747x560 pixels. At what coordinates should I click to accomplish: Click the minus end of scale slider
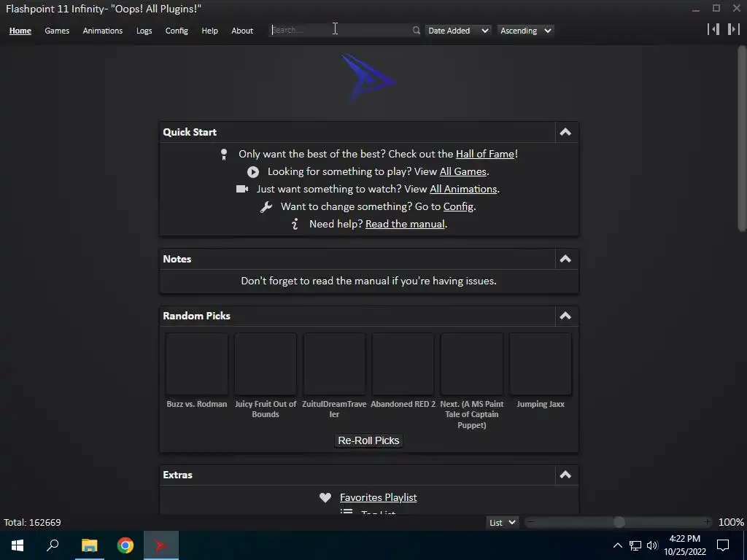(x=530, y=522)
